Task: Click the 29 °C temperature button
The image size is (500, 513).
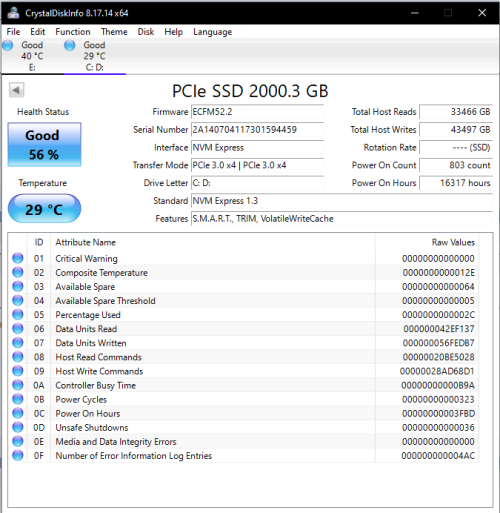Action: pos(44,209)
